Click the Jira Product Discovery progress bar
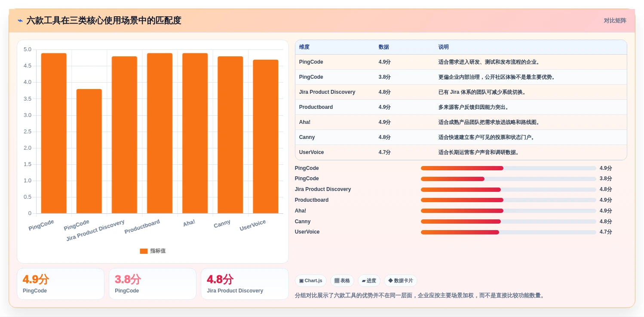Viewport: 644px width, 317px height. (508, 189)
